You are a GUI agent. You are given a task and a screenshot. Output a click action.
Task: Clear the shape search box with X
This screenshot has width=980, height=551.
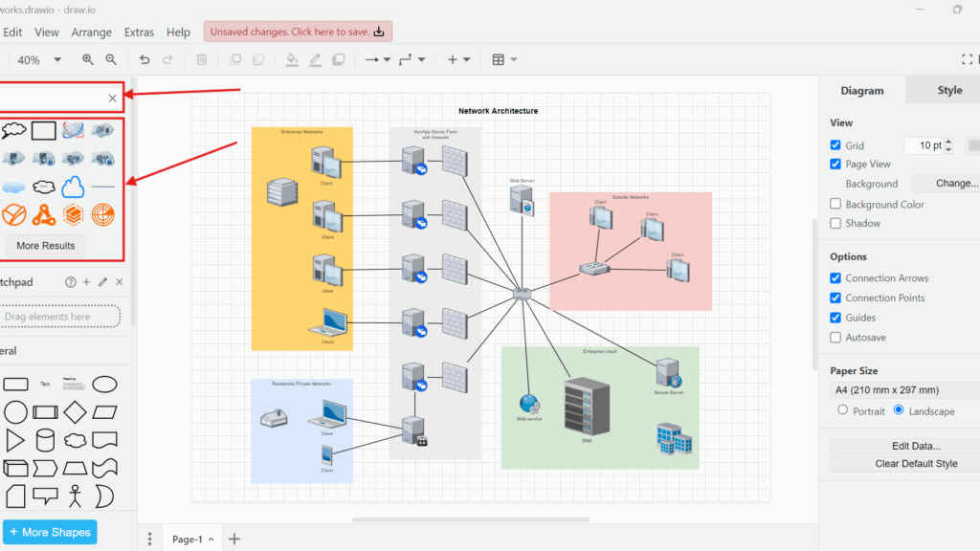[x=112, y=98]
